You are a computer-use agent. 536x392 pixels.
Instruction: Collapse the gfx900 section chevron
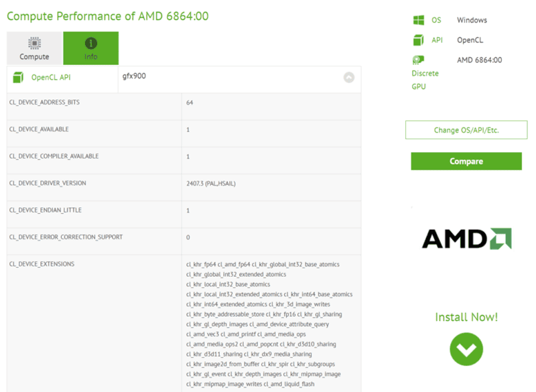click(348, 77)
